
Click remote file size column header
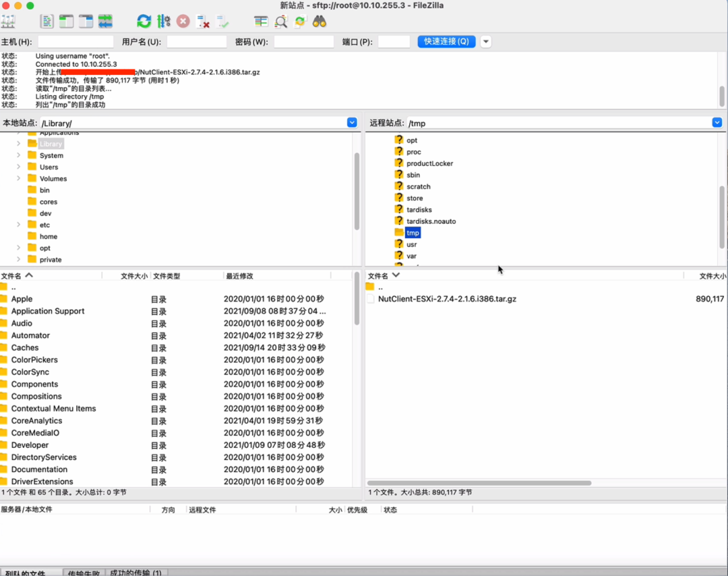click(x=712, y=276)
